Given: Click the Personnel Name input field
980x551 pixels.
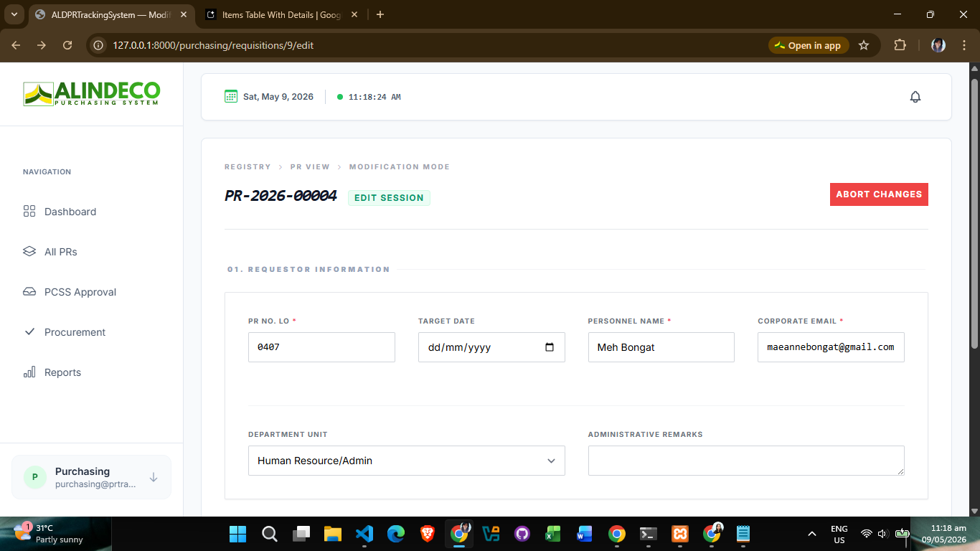Looking at the screenshot, I should pyautogui.click(x=661, y=347).
